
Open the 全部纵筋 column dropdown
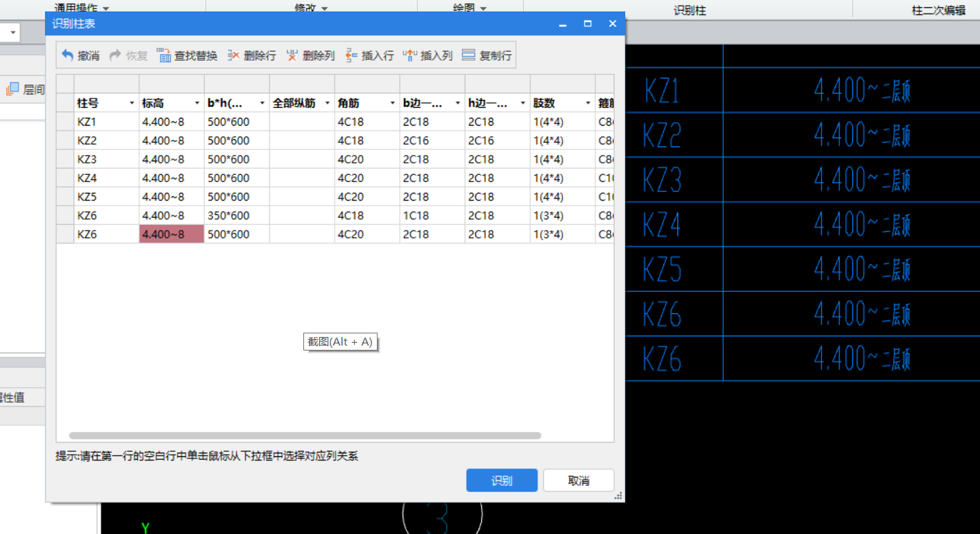point(328,104)
